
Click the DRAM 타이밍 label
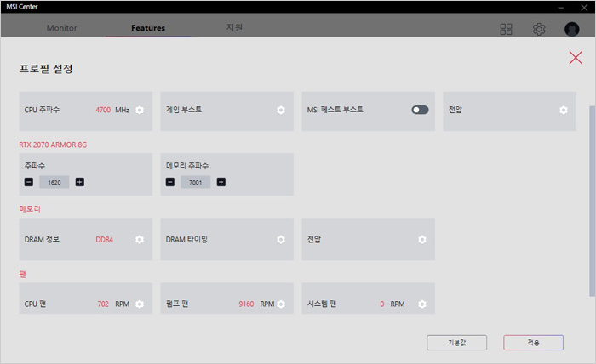pyautogui.click(x=186, y=240)
